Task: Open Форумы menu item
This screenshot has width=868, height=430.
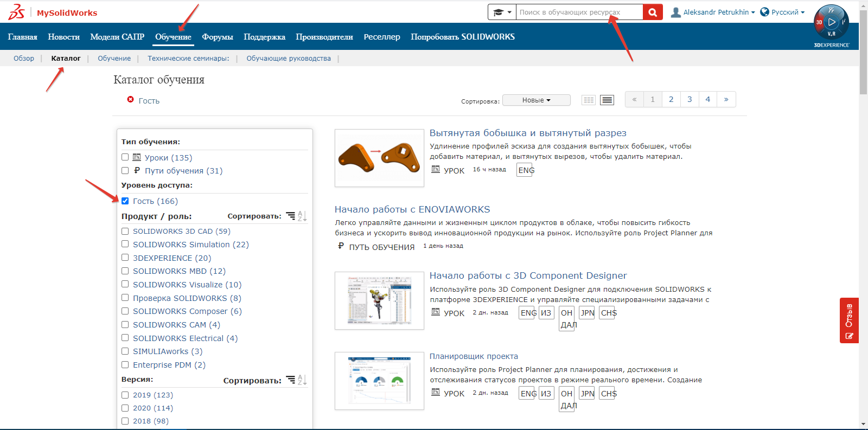Action: click(218, 37)
